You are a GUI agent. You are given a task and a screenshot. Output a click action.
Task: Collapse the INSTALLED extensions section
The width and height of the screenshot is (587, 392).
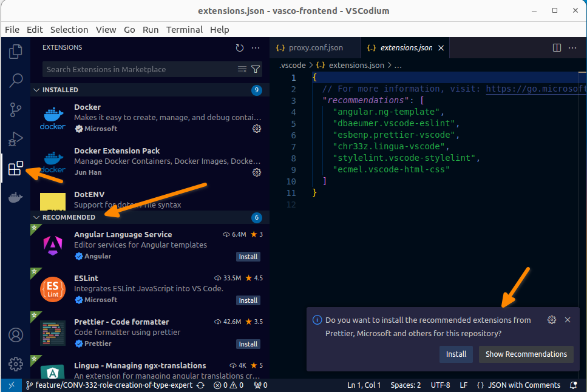(x=38, y=89)
